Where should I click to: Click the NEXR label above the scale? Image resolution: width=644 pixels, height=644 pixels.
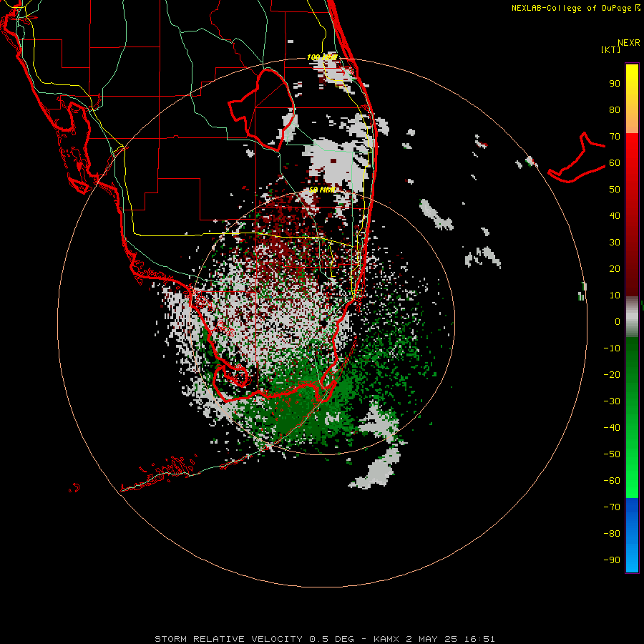(x=629, y=43)
